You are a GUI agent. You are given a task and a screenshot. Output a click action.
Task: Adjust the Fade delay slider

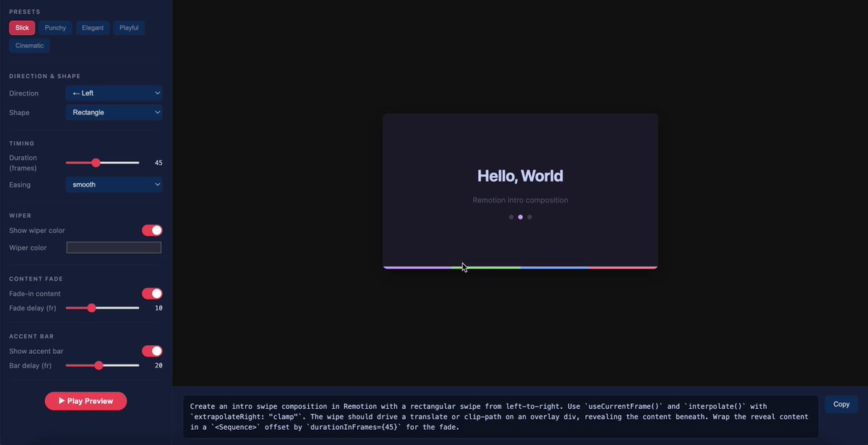click(x=102, y=308)
